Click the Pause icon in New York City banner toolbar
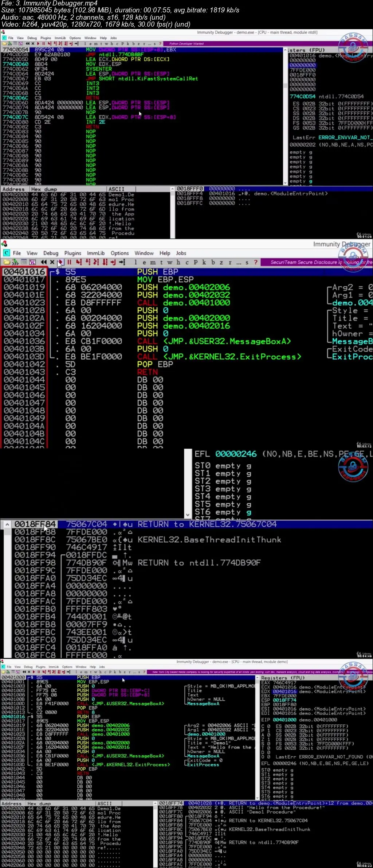 coord(39,671)
